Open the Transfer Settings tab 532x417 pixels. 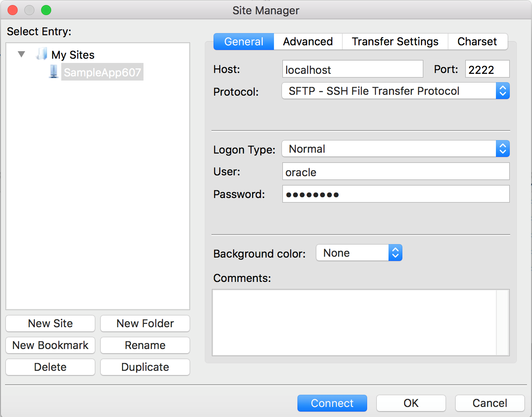pyautogui.click(x=395, y=42)
